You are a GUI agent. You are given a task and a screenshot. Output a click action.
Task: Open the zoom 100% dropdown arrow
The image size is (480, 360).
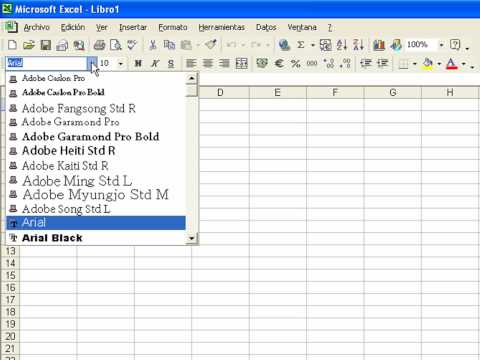coord(441,45)
